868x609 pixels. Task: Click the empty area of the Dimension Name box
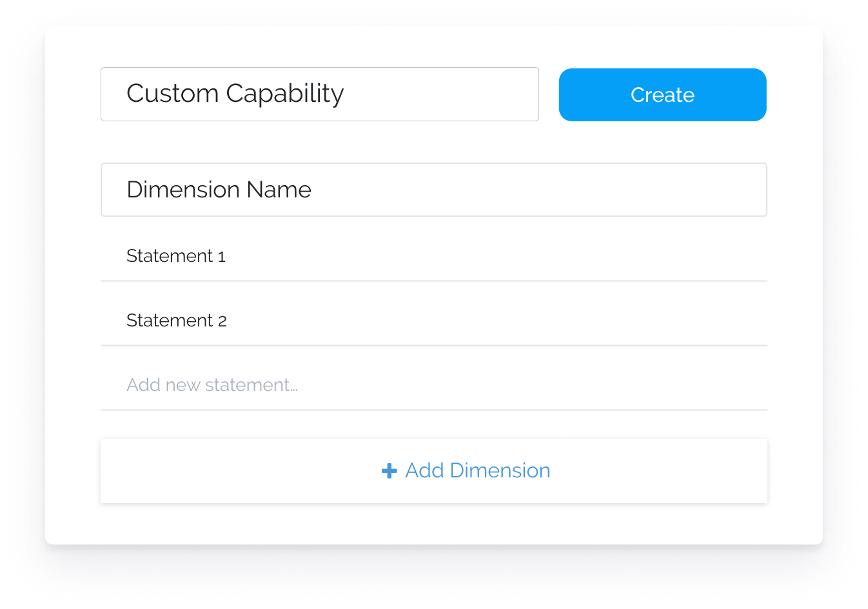point(538,190)
